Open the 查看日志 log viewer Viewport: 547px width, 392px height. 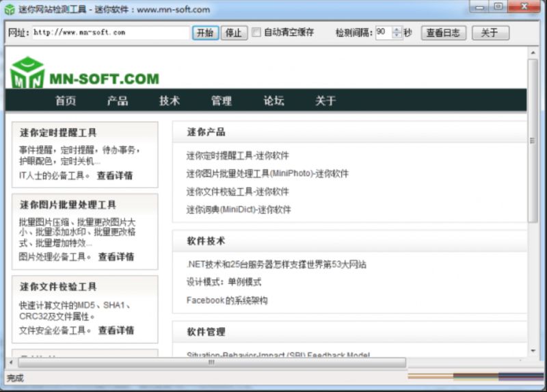(443, 33)
